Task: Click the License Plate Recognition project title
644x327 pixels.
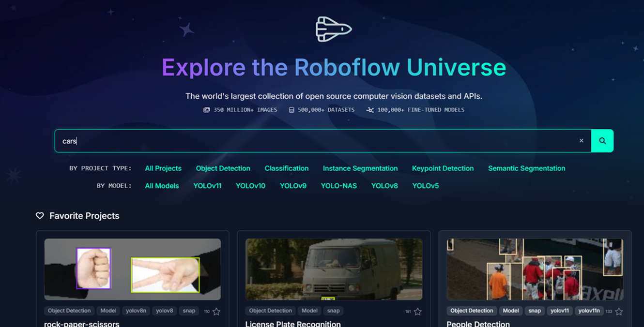Action: [293, 323]
